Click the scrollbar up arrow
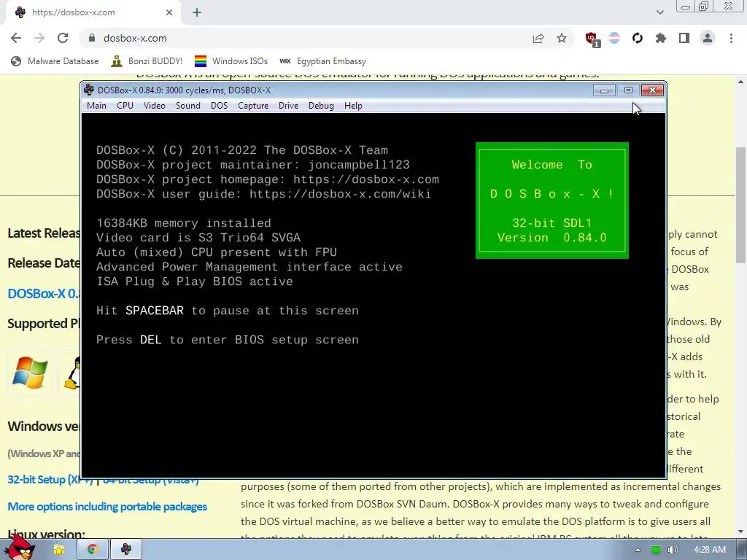The image size is (747, 560). click(x=741, y=82)
